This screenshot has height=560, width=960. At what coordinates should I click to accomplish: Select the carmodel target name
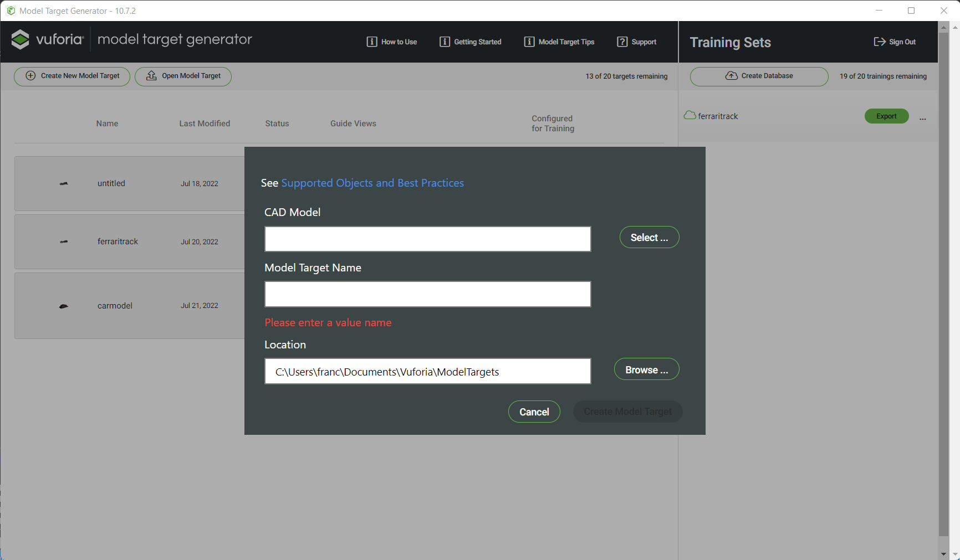pos(115,306)
